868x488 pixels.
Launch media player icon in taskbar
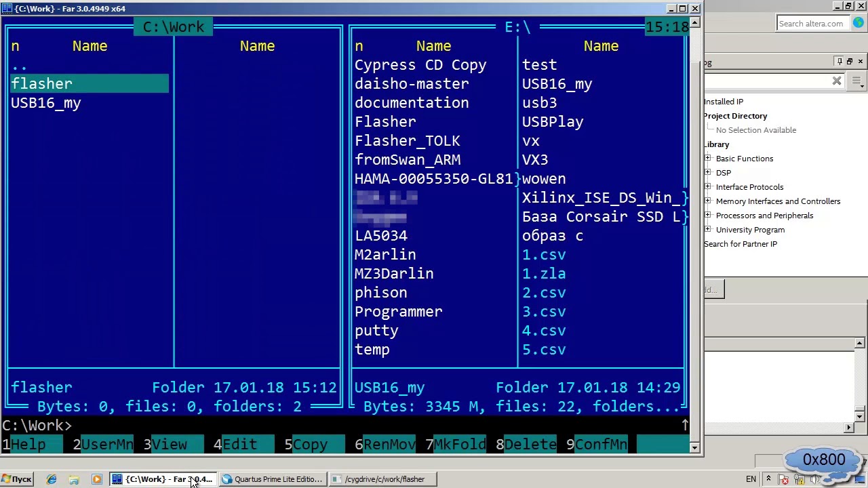[96, 479]
